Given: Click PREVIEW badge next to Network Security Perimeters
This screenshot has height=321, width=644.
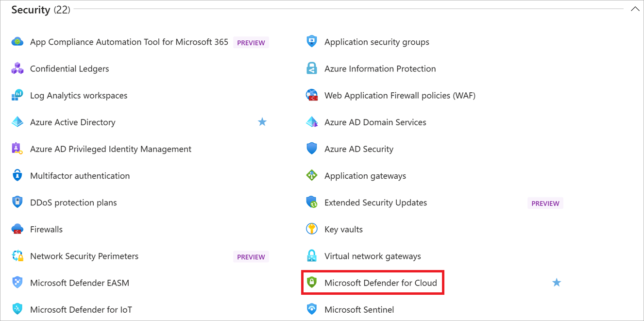Looking at the screenshot, I should click(251, 256).
